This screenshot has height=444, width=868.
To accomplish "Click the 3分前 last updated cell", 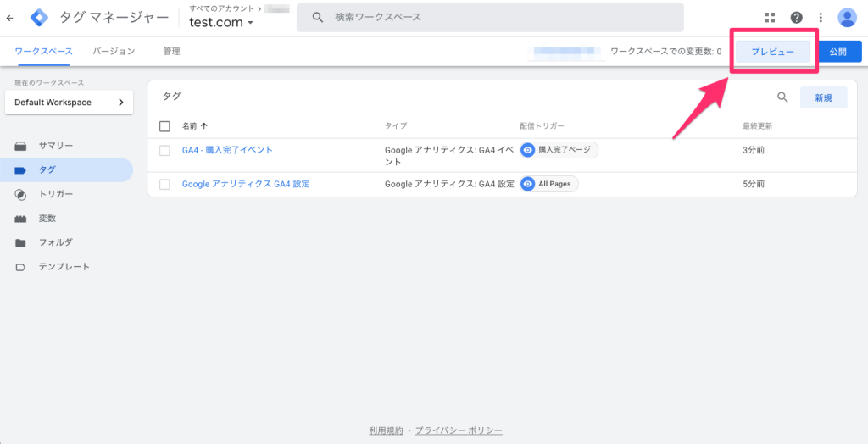I will tap(754, 150).
